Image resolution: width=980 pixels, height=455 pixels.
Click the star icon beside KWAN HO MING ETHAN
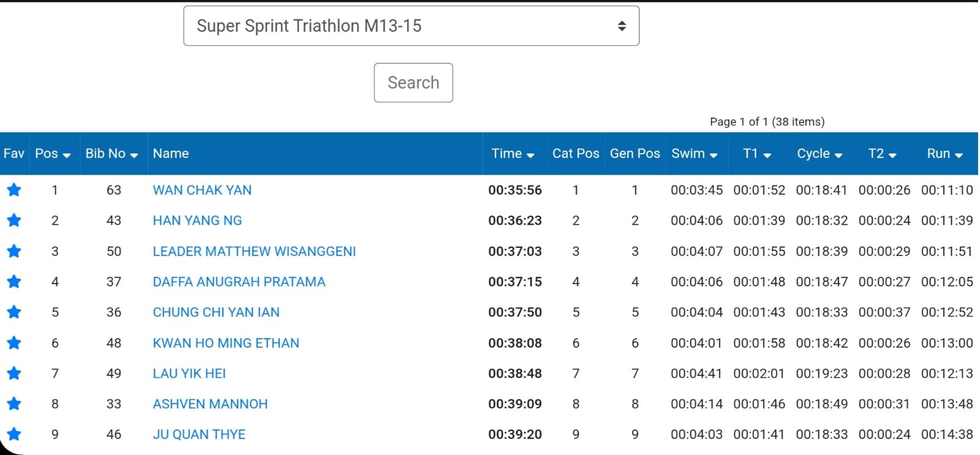tap(14, 343)
